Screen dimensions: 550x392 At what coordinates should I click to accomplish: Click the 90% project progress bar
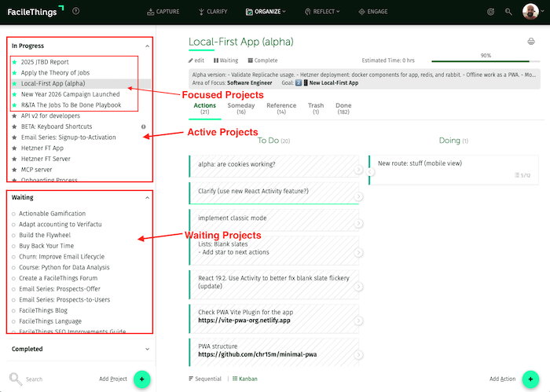(486, 61)
